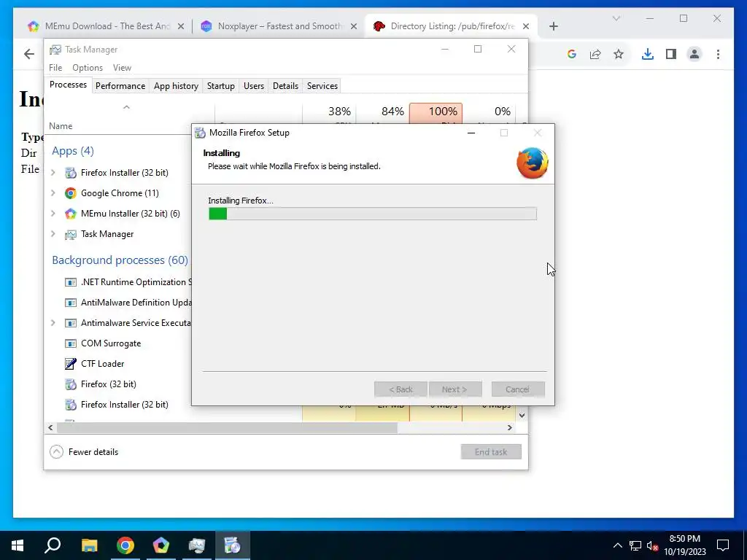Click the muted volume tray icon

click(653, 545)
